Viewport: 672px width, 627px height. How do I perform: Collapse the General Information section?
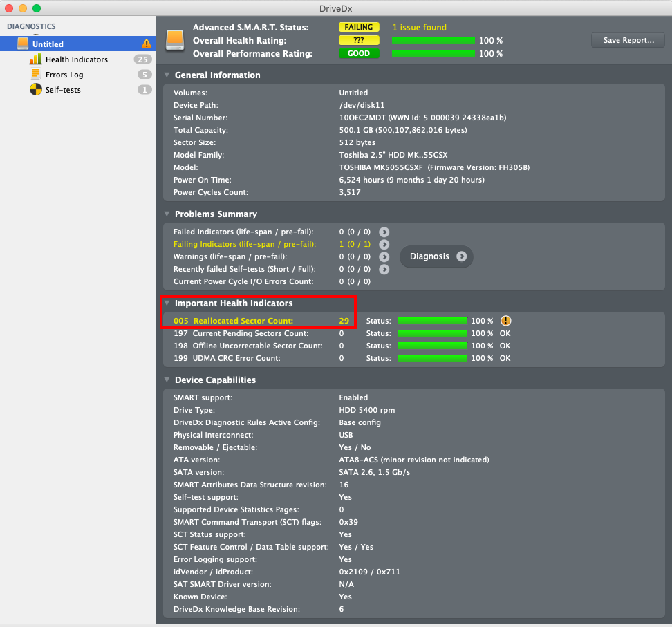pyautogui.click(x=167, y=75)
